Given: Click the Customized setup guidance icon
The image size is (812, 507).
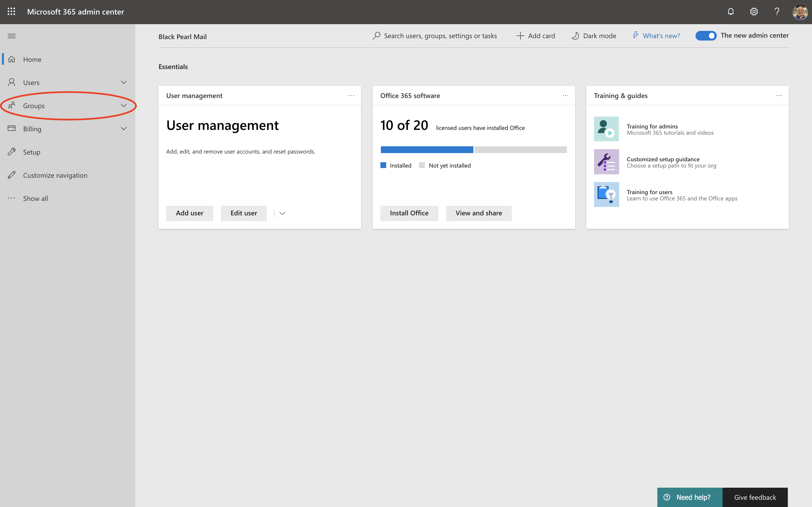Looking at the screenshot, I should point(606,162).
